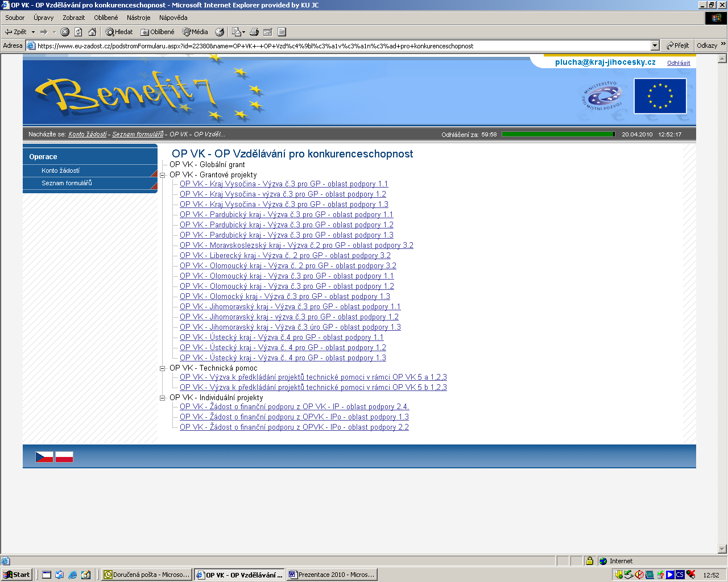Open the Úpravy menu
The width and height of the screenshot is (728, 582).
[x=43, y=18]
